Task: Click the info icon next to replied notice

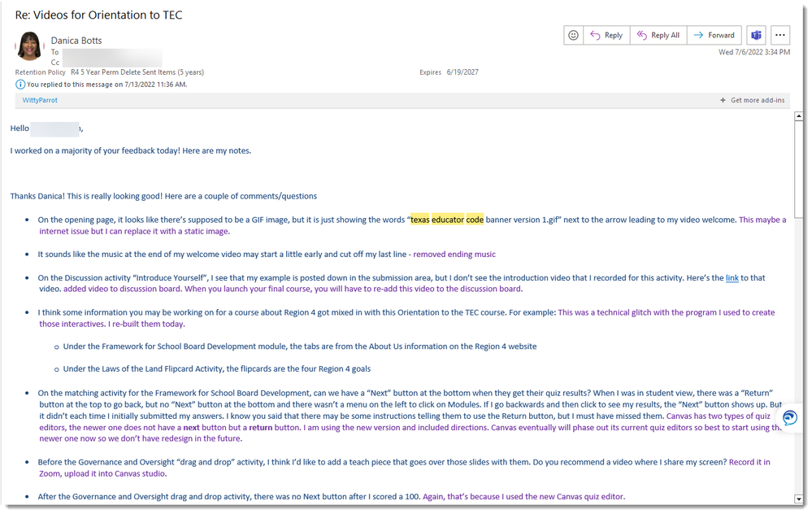Action: click(20, 84)
